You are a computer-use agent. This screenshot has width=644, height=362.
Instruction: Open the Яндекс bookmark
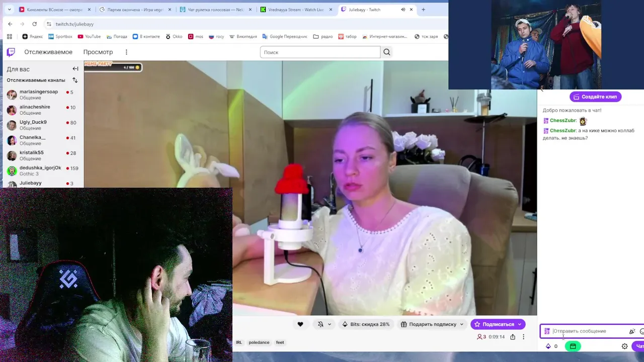[x=33, y=36]
